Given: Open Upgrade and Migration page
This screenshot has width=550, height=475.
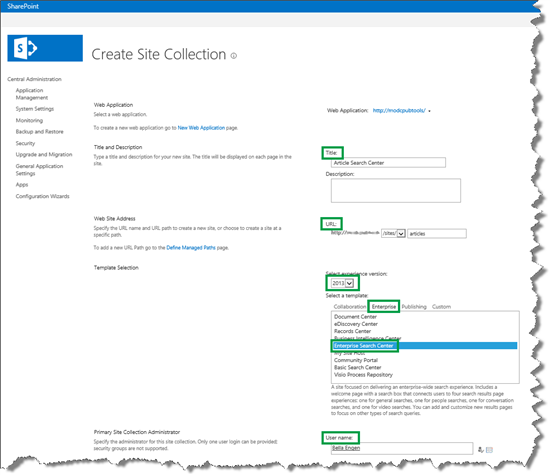Looking at the screenshot, I should coord(44,154).
